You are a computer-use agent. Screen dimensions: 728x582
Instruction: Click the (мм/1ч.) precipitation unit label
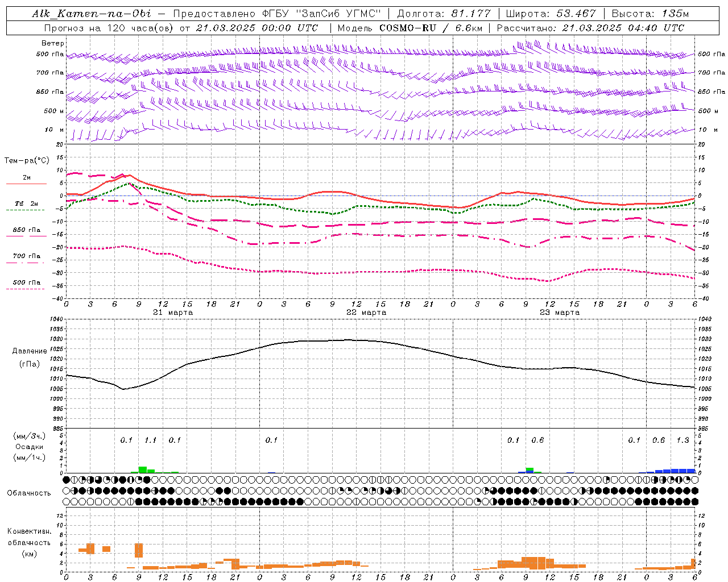coord(30,457)
